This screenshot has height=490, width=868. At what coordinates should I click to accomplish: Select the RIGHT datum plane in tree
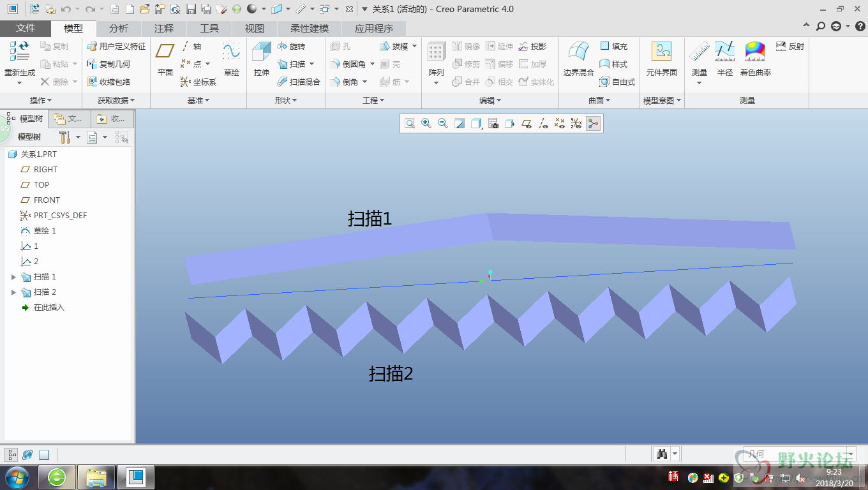click(45, 170)
